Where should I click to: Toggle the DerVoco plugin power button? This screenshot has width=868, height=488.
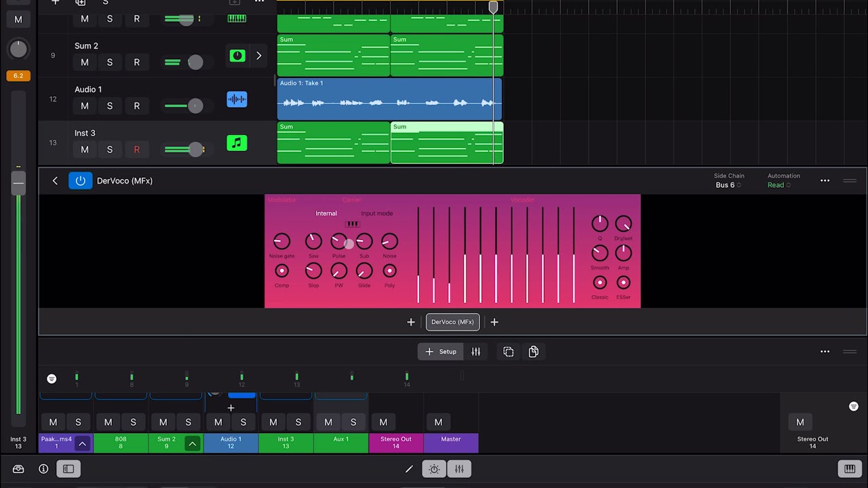click(80, 181)
